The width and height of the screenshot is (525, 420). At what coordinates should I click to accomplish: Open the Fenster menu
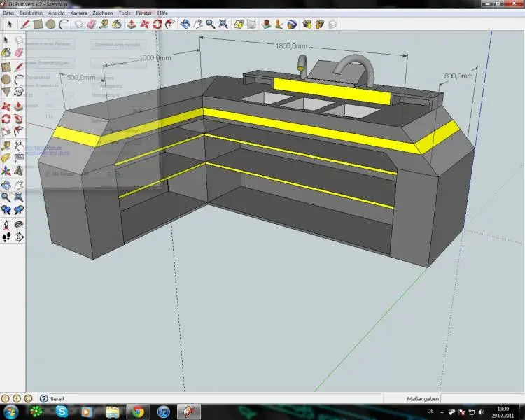click(x=143, y=13)
